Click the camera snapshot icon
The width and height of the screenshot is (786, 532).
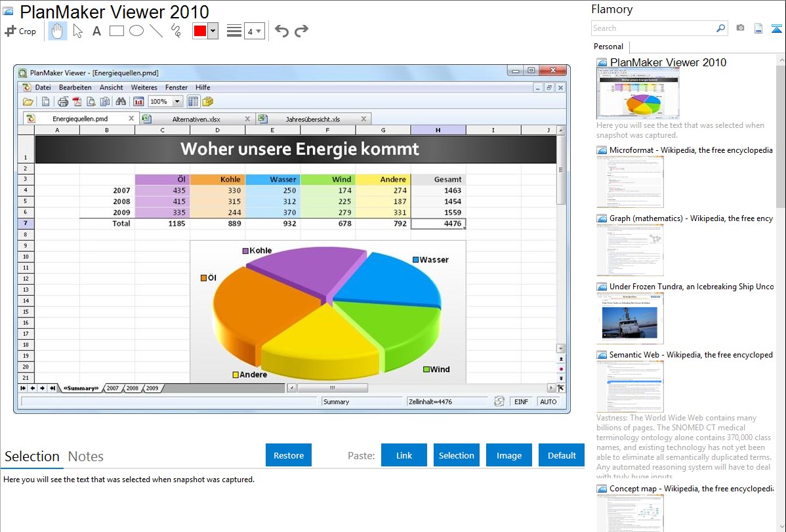(740, 28)
